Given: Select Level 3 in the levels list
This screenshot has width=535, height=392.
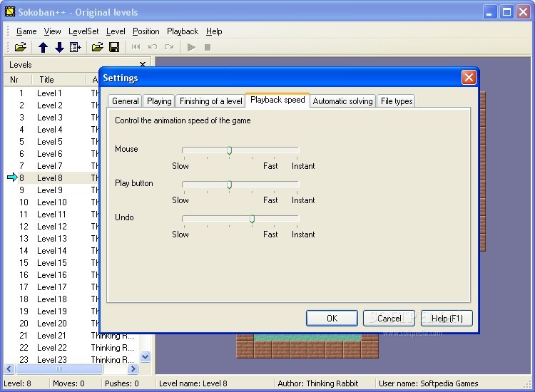Looking at the screenshot, I should point(51,118).
